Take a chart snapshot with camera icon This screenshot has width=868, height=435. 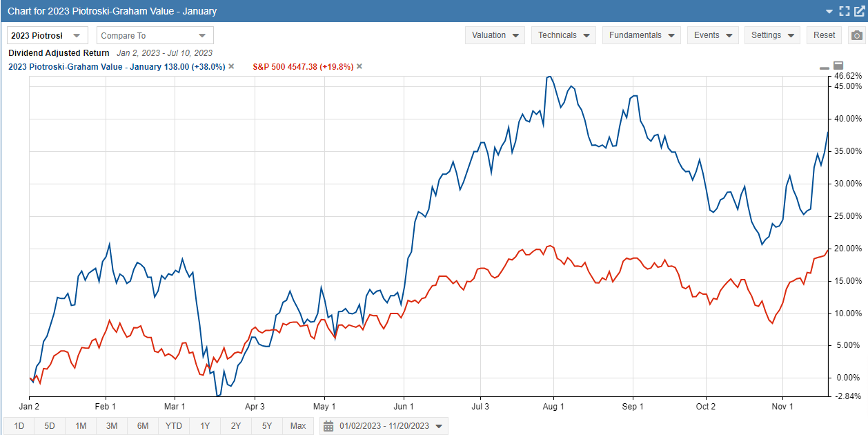tap(856, 35)
